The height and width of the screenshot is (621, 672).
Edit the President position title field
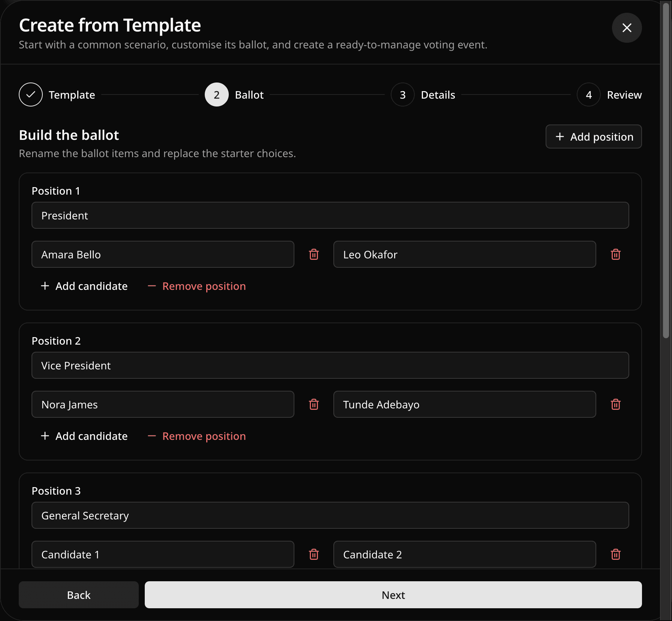[330, 215]
